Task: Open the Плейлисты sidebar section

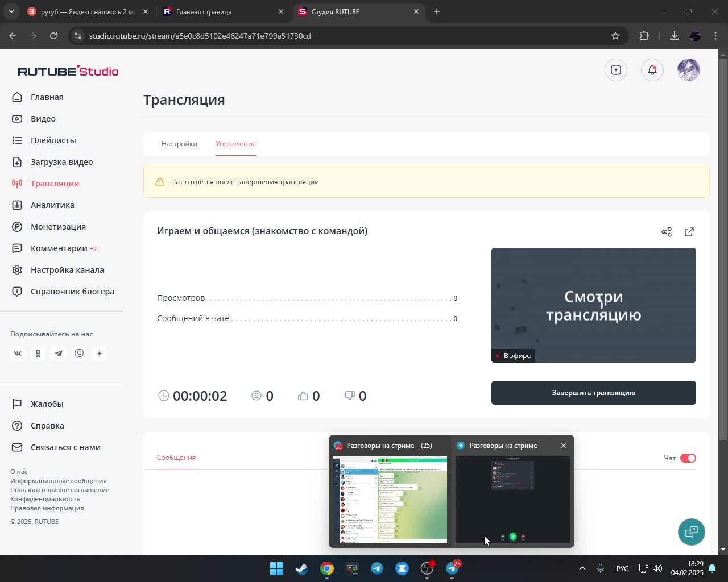Action: [x=53, y=140]
